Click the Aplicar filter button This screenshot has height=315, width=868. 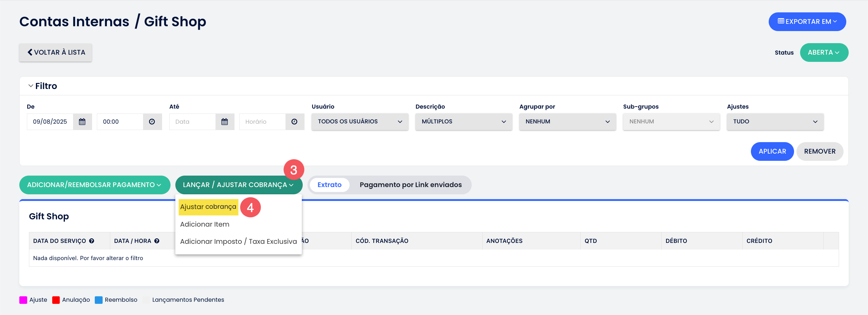click(772, 151)
